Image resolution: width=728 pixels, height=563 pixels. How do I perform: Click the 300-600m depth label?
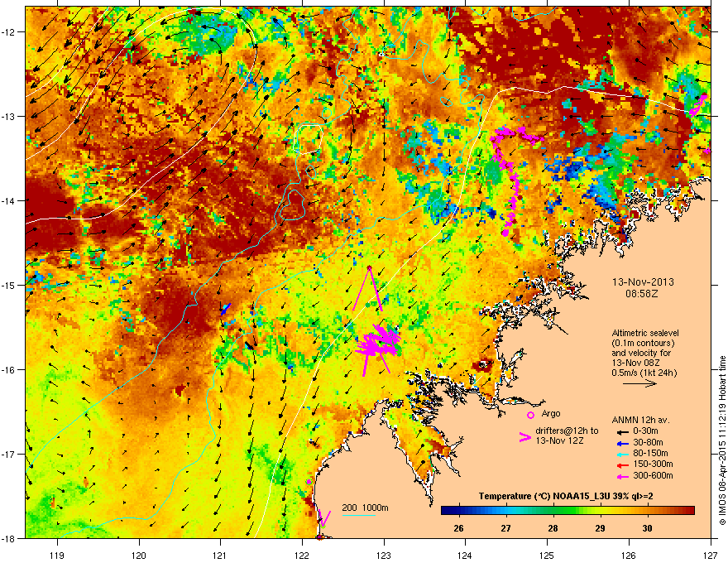coord(653,475)
